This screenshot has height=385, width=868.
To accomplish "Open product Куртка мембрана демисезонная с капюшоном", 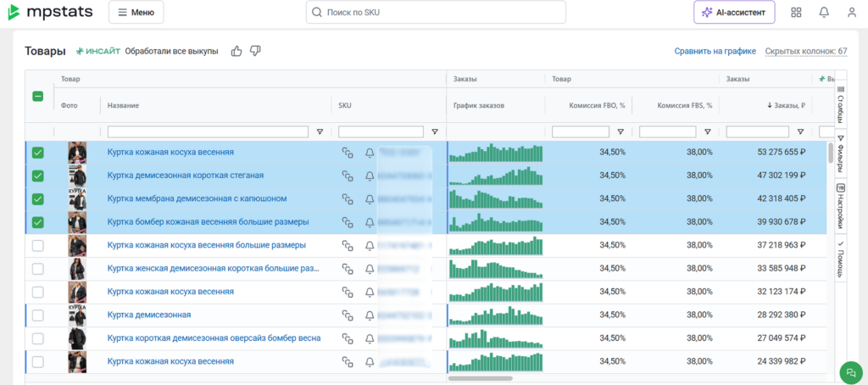I will 197,199.
